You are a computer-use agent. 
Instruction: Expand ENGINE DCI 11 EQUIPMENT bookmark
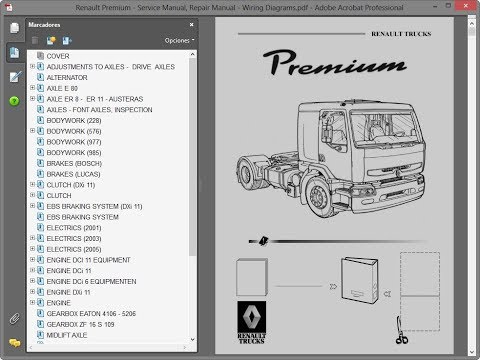[x=32, y=259]
